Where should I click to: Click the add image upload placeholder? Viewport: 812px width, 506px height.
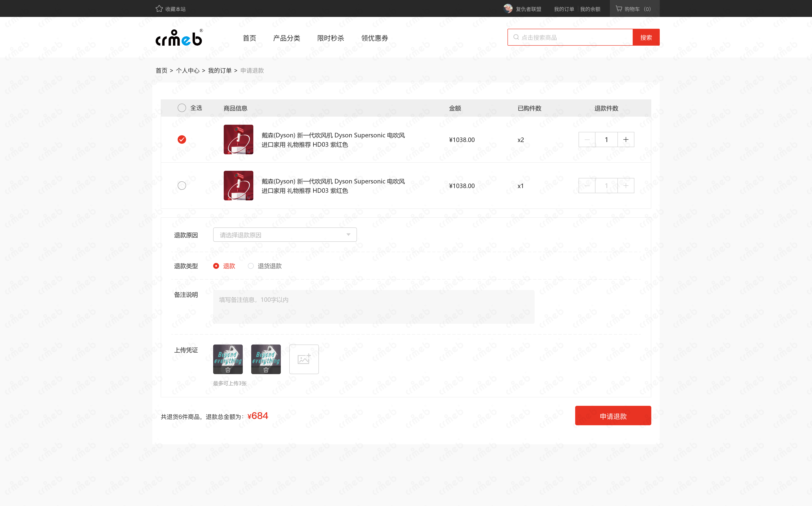point(304,359)
